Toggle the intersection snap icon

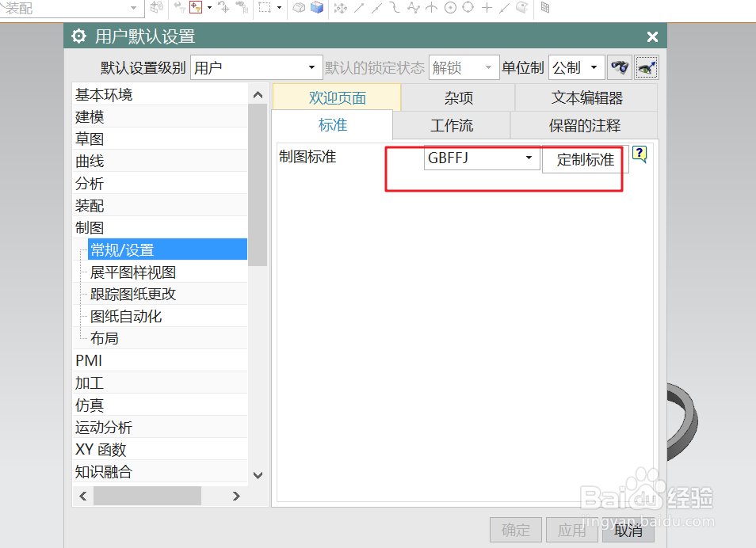click(432, 7)
